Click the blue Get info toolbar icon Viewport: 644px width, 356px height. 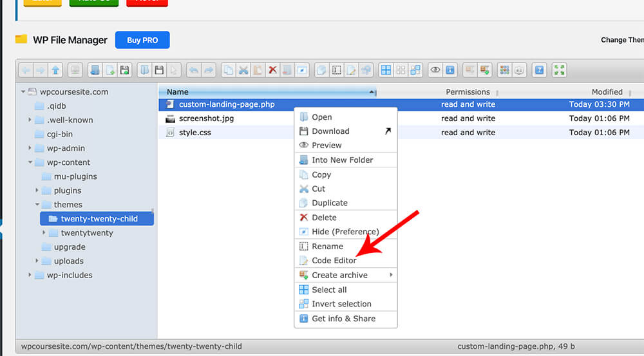coord(450,70)
